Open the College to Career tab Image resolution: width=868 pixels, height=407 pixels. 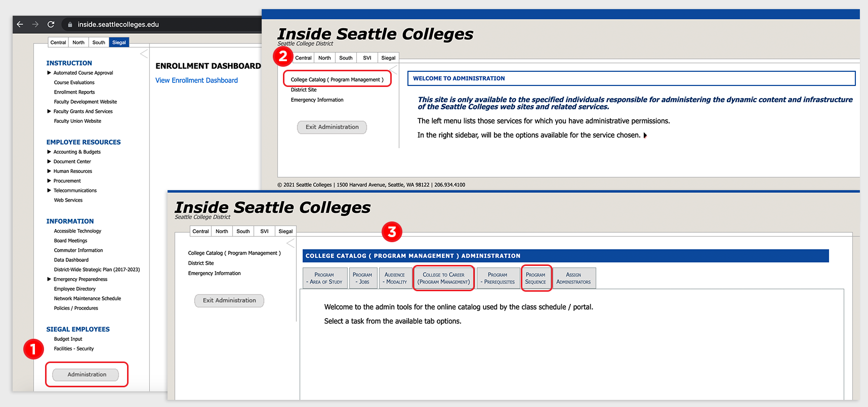pos(443,278)
